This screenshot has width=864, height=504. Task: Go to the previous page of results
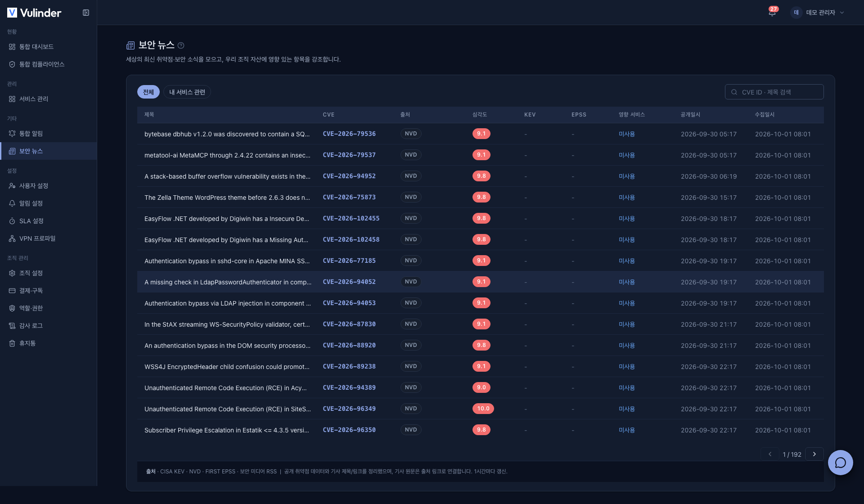click(x=769, y=454)
